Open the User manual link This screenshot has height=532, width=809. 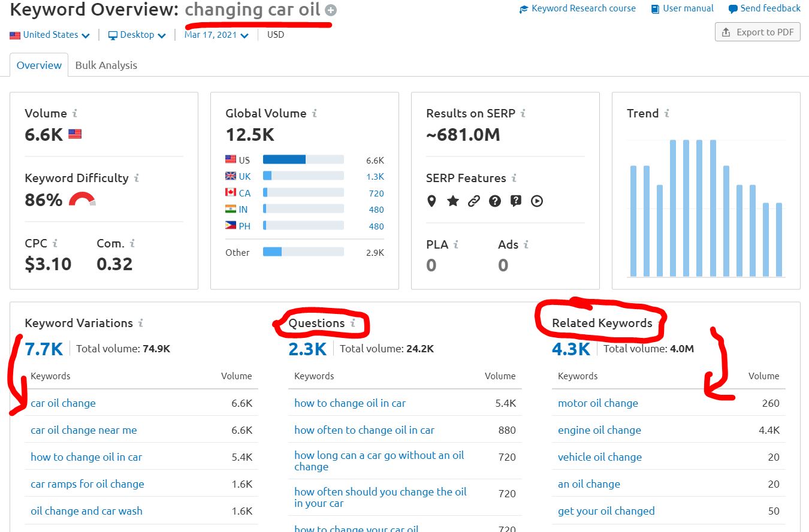[688, 8]
